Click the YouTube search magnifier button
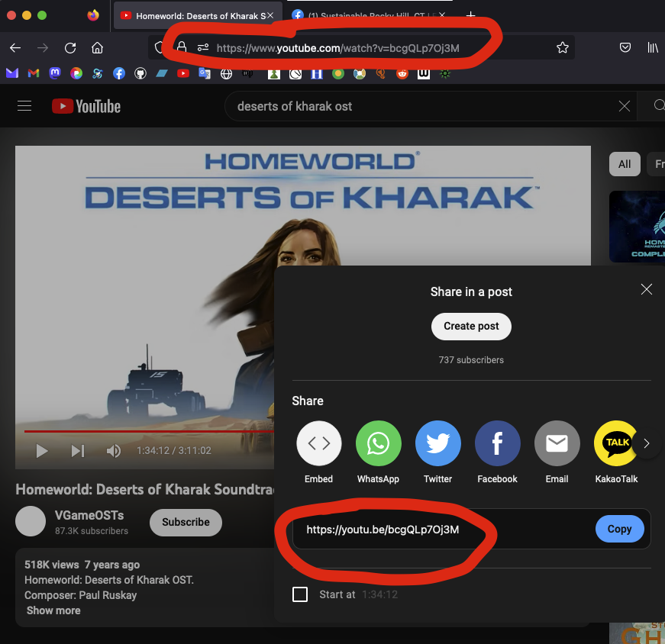The width and height of the screenshot is (665, 644). coord(659,105)
